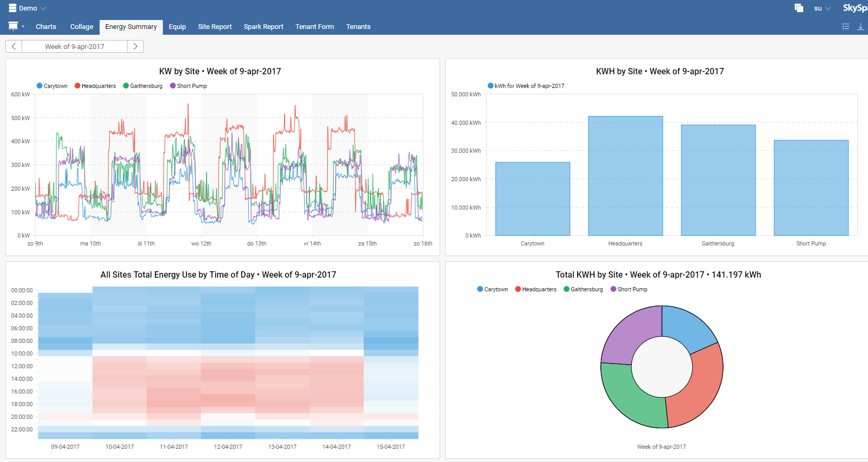Click the KWH by Site chart title
Screen dimensions: 868x462
coord(660,71)
